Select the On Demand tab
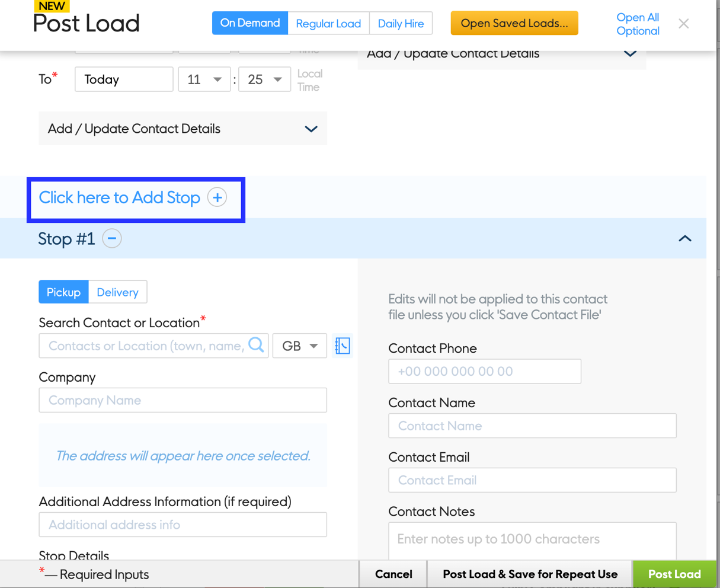The height and width of the screenshot is (588, 720). tap(249, 23)
